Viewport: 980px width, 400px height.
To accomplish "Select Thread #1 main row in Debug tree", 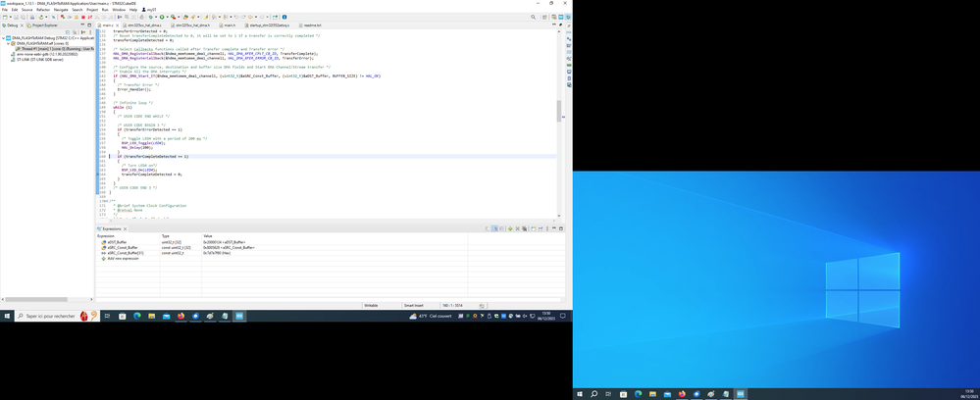I will 54,49.
